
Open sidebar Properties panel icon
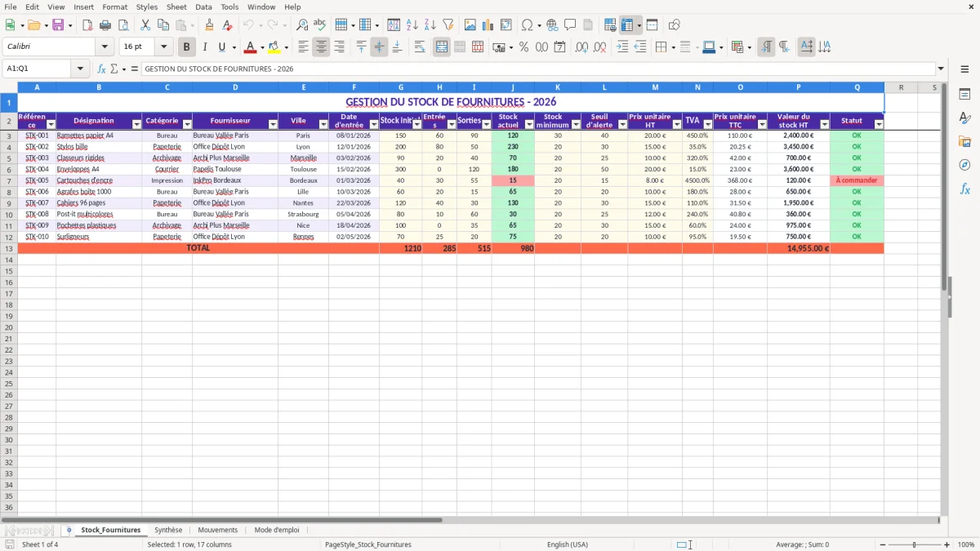click(x=964, y=95)
